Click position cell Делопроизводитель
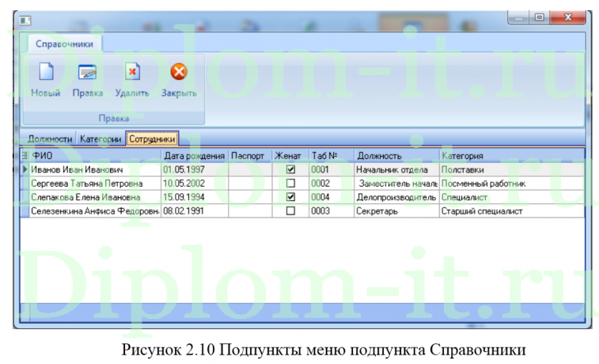 396,197
